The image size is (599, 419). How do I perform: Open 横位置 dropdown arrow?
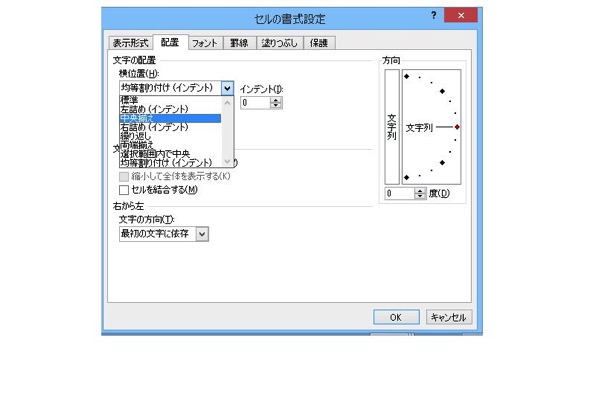click(x=227, y=89)
